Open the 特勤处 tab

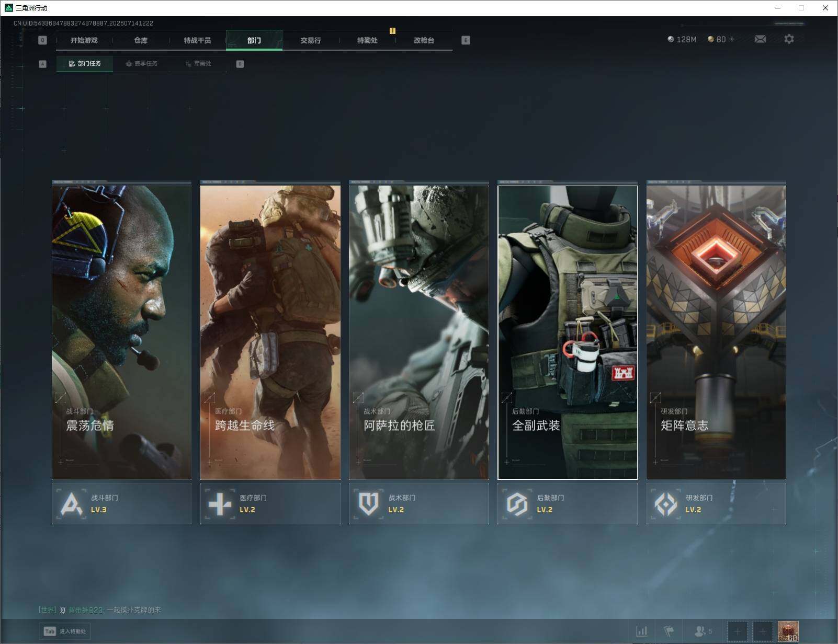pos(367,40)
